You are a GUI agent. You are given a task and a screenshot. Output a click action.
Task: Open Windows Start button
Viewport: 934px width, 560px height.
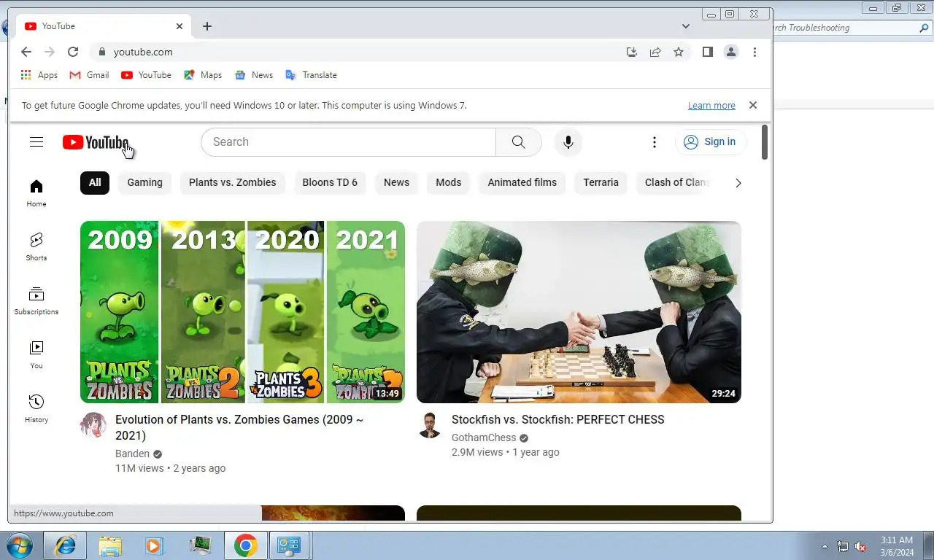click(x=18, y=545)
